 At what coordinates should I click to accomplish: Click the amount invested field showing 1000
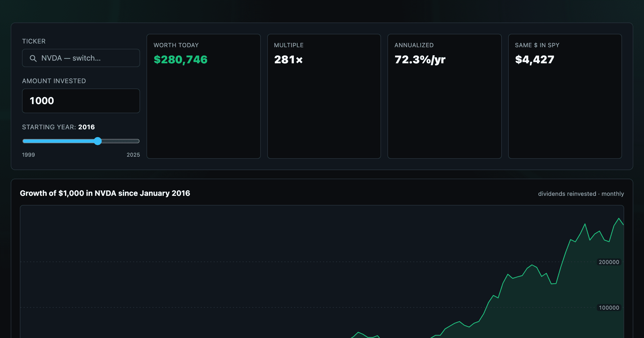point(81,101)
